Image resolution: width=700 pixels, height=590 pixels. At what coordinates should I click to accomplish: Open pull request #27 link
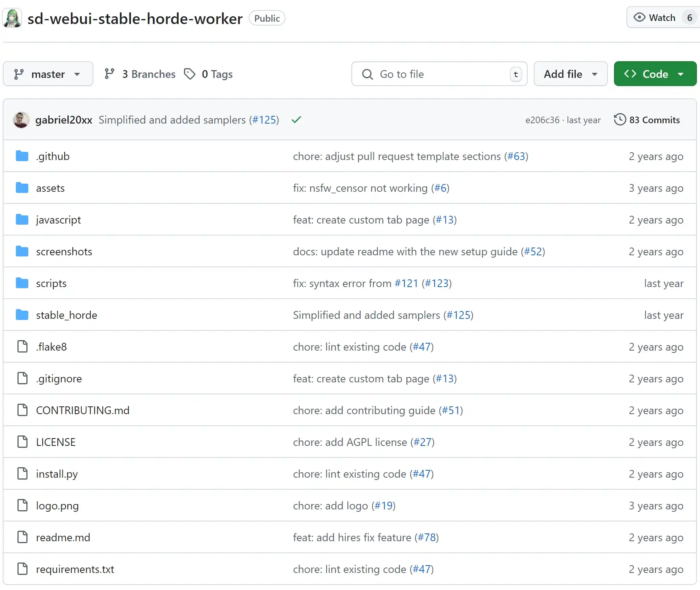point(422,442)
